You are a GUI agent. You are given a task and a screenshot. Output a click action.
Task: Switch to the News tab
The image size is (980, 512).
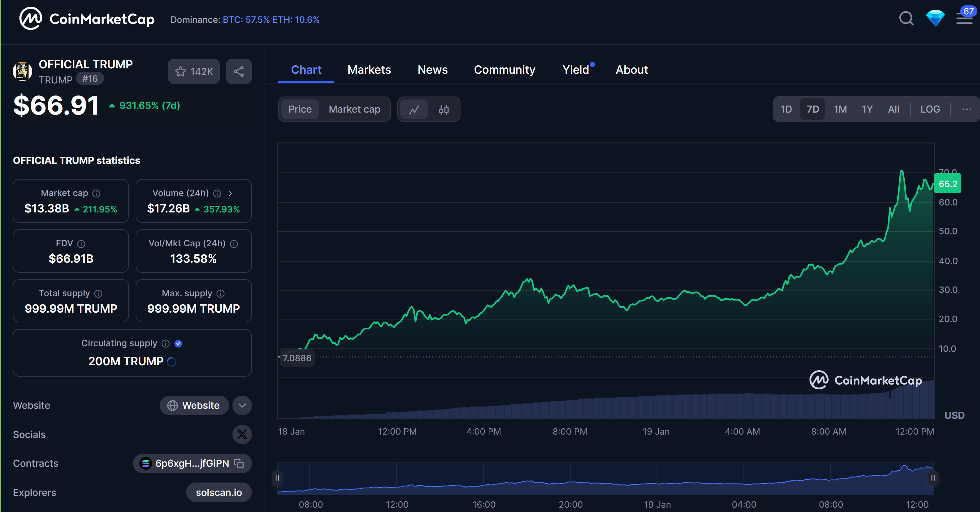(432, 70)
